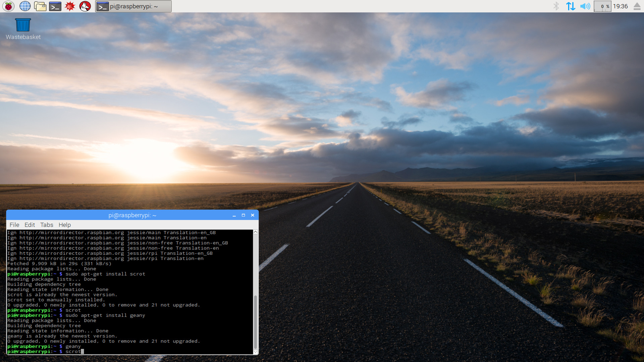Image resolution: width=644 pixels, height=362 pixels.
Task: Launch Terminal from the panel launcher
Action: pyautogui.click(x=55, y=6)
